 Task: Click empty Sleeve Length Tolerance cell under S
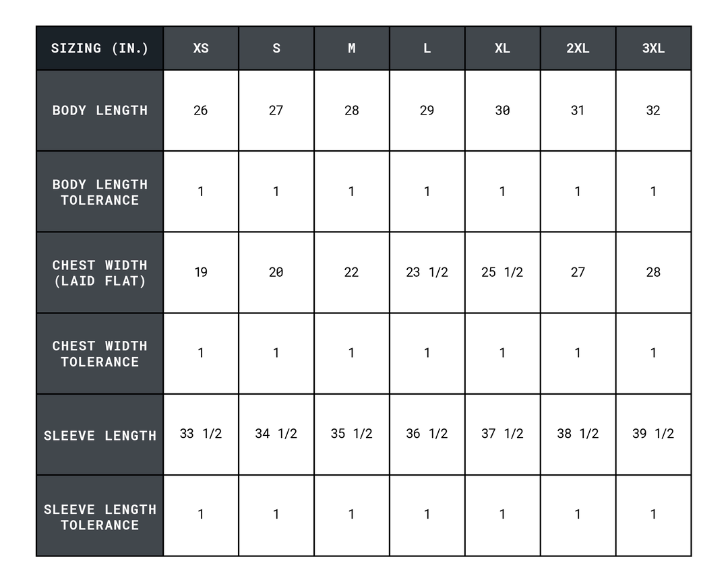(x=276, y=516)
